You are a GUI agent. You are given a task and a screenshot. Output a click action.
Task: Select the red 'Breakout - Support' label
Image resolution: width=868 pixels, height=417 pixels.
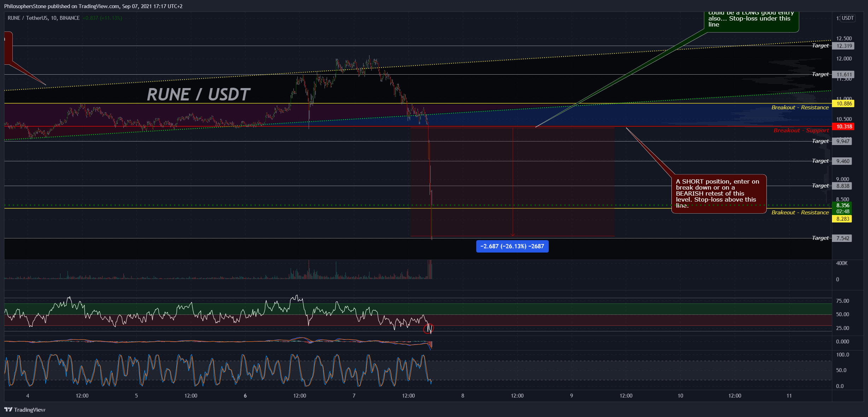point(801,131)
